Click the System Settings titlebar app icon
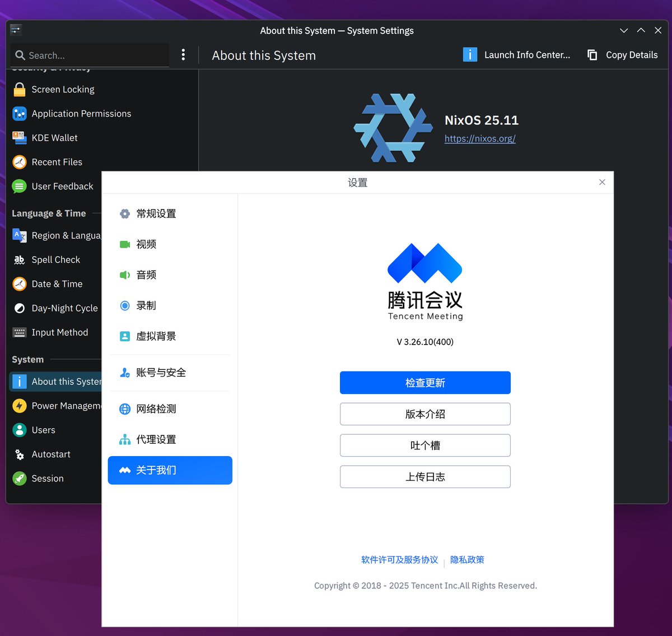The image size is (672, 636). [x=16, y=30]
